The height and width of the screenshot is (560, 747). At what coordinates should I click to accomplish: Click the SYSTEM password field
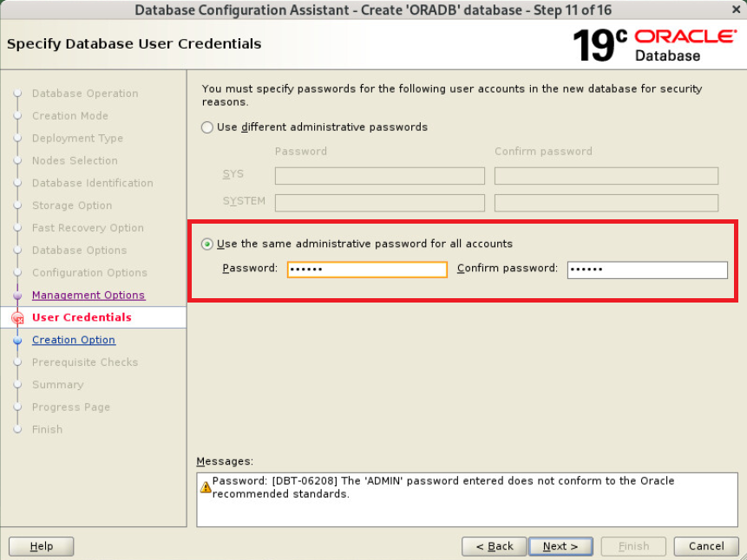[380, 203]
